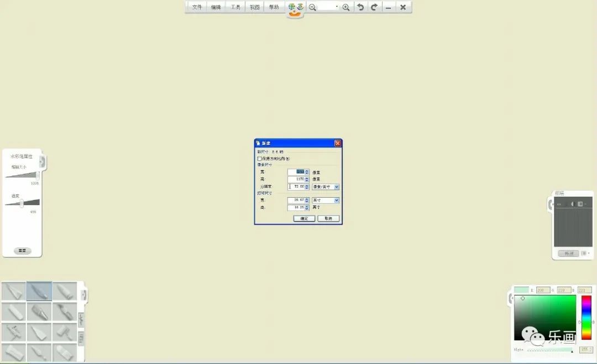This screenshot has height=364, width=597.
Task: Click the rainbow hue slider strip
Action: coord(586,317)
